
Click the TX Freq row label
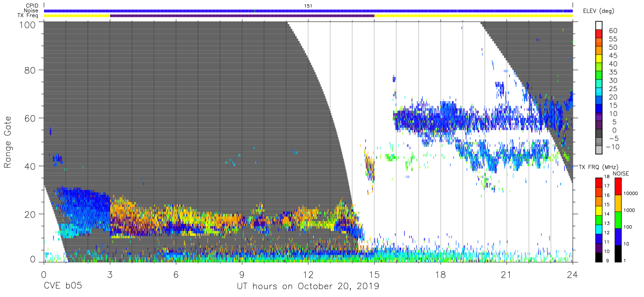point(29,15)
